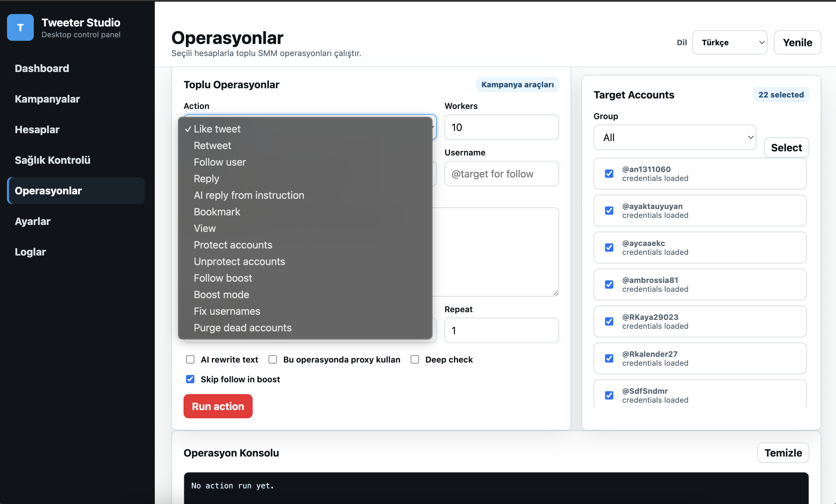Image resolution: width=836 pixels, height=504 pixels.
Task: View the Loglar page
Action: point(30,252)
